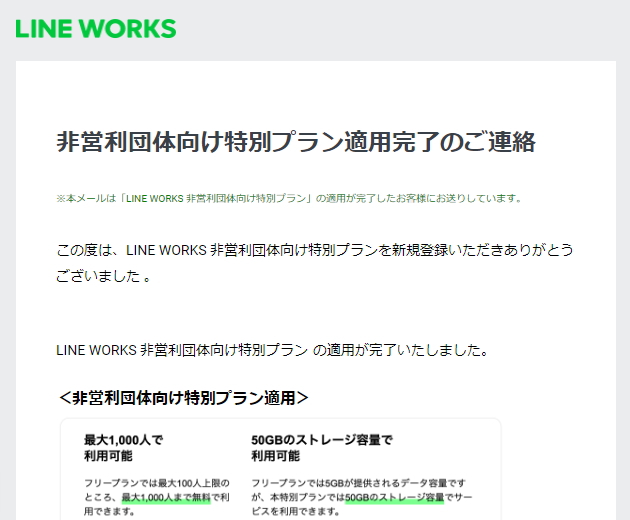
Task: Select heading 非営利団体向け特別プラン適用完了のご連絡
Action: click(x=296, y=142)
